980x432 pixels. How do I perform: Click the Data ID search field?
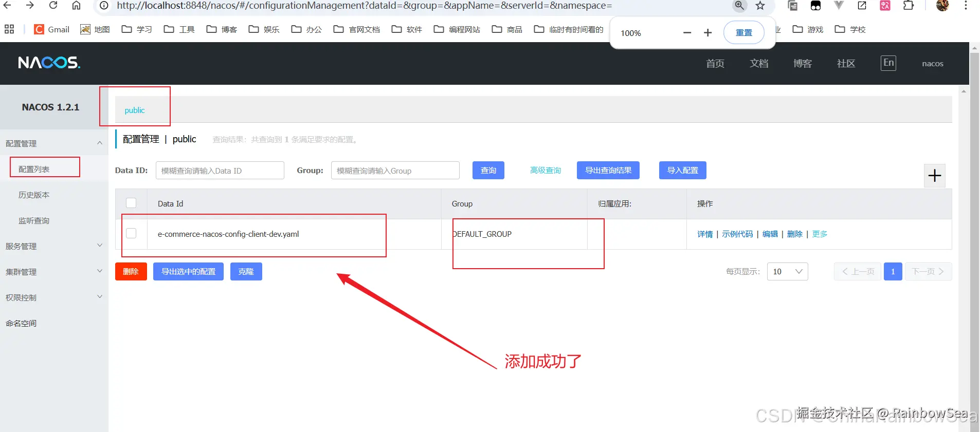(220, 171)
